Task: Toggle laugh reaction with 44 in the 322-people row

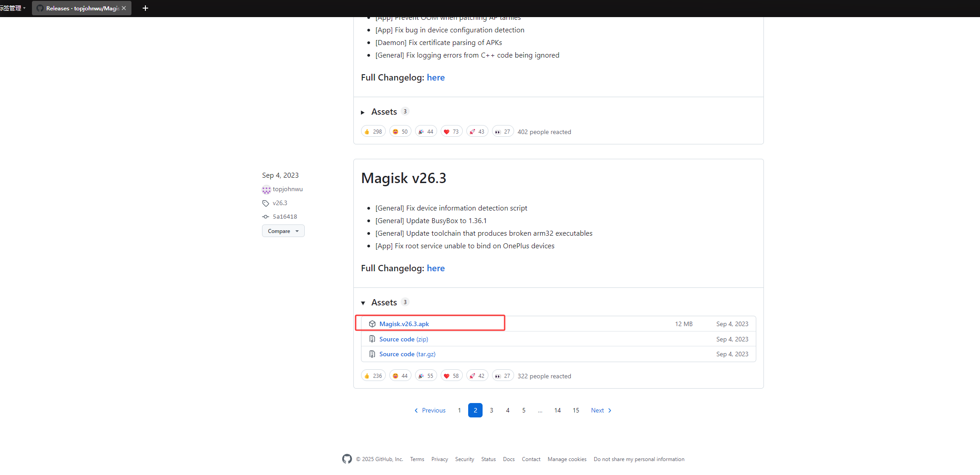Action: point(400,376)
